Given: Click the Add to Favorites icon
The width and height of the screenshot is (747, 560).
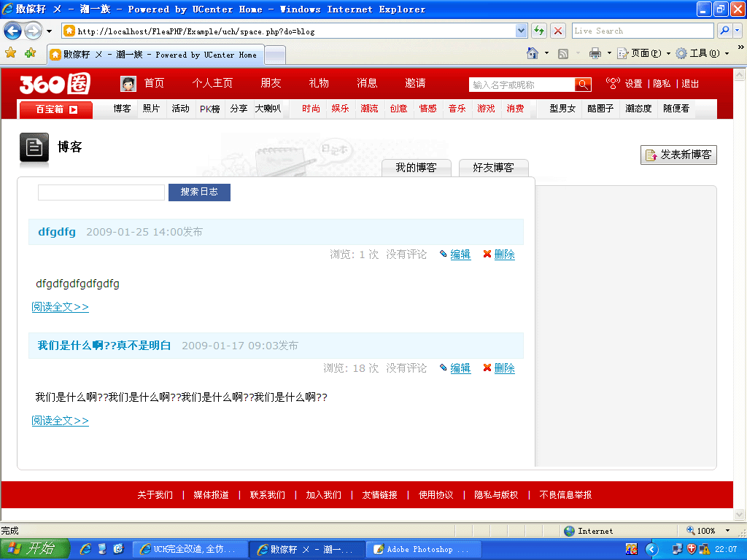Looking at the screenshot, I should (x=30, y=52).
